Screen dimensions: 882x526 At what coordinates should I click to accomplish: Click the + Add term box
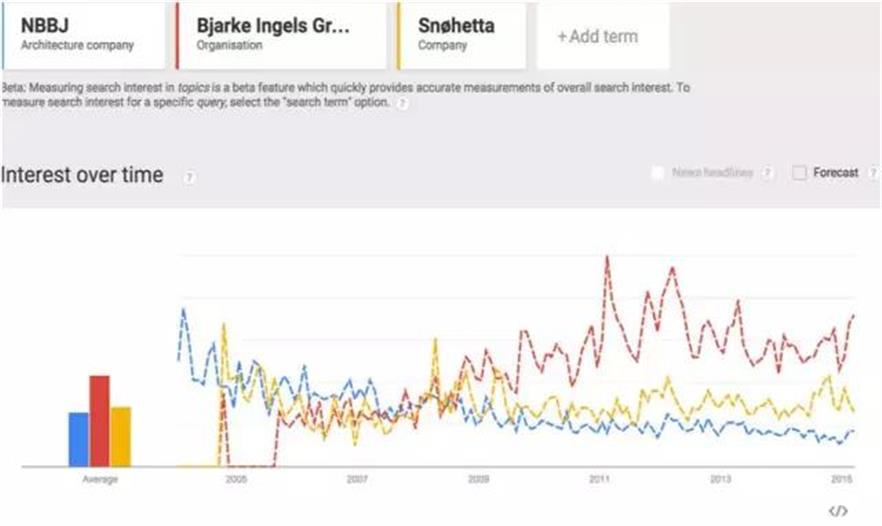pyautogui.click(x=597, y=37)
